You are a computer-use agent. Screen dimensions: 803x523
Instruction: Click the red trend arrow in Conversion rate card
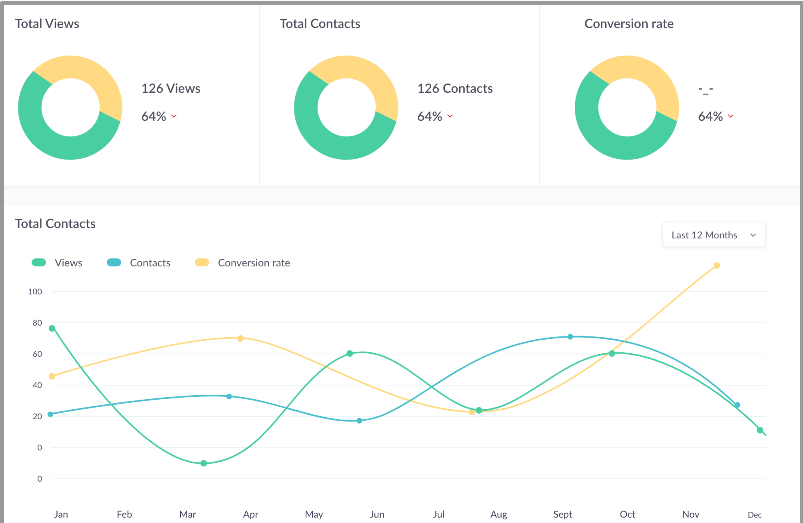click(x=731, y=117)
